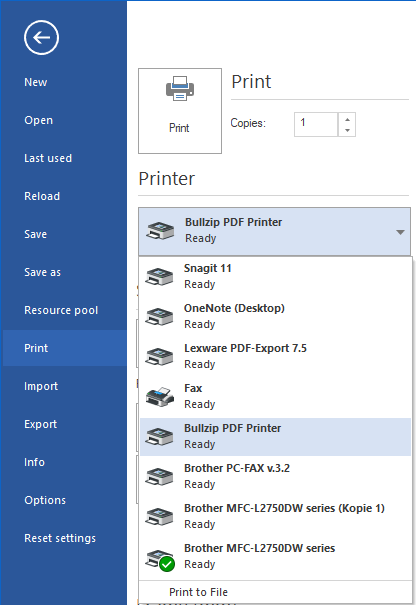Click the Snagit 11 name text
416x605 pixels.
tap(208, 268)
